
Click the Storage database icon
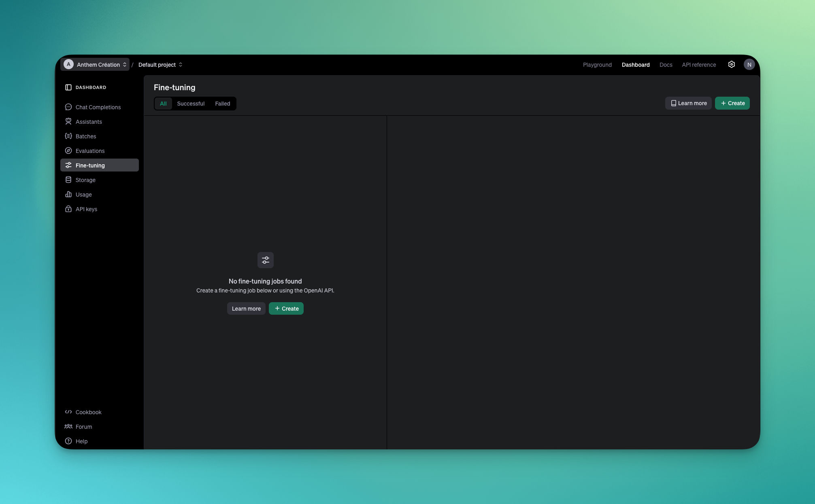(x=68, y=180)
